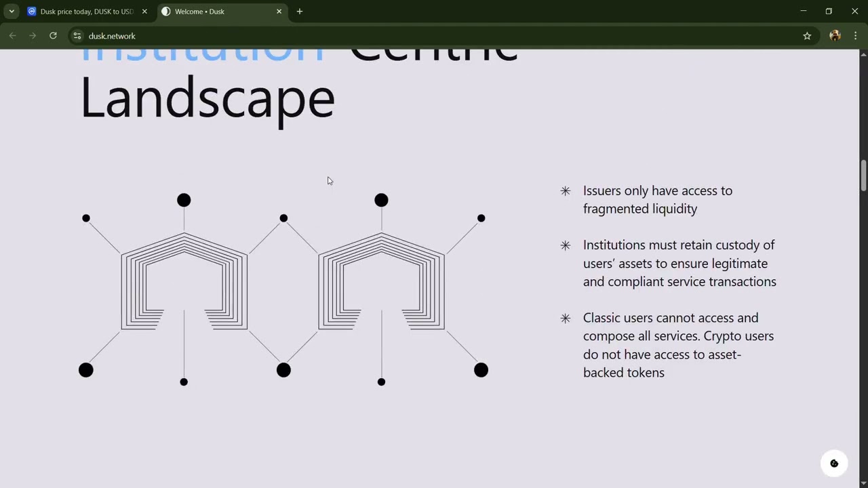Click the scrollbar down arrow

click(x=863, y=483)
